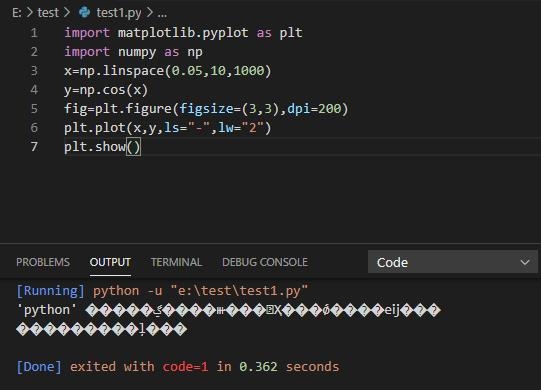Click in the plt.figure figsize line
The height and width of the screenshot is (390, 541).
(x=206, y=109)
